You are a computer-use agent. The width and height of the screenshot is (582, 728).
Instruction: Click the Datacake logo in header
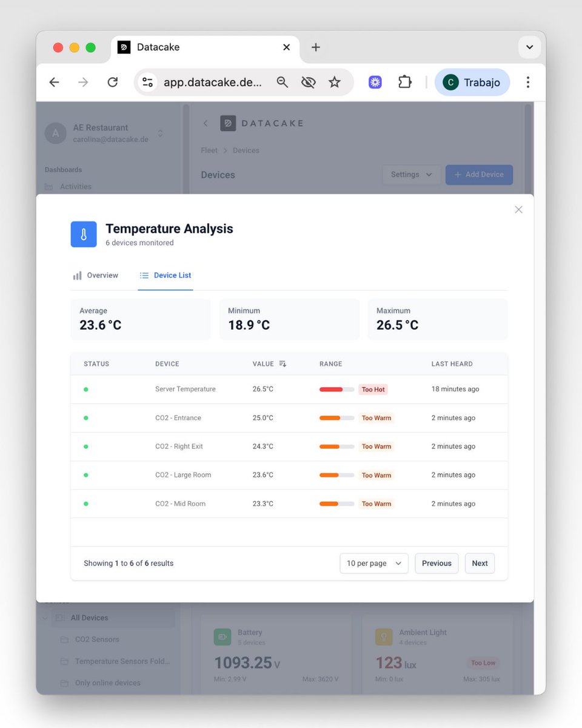coord(261,123)
